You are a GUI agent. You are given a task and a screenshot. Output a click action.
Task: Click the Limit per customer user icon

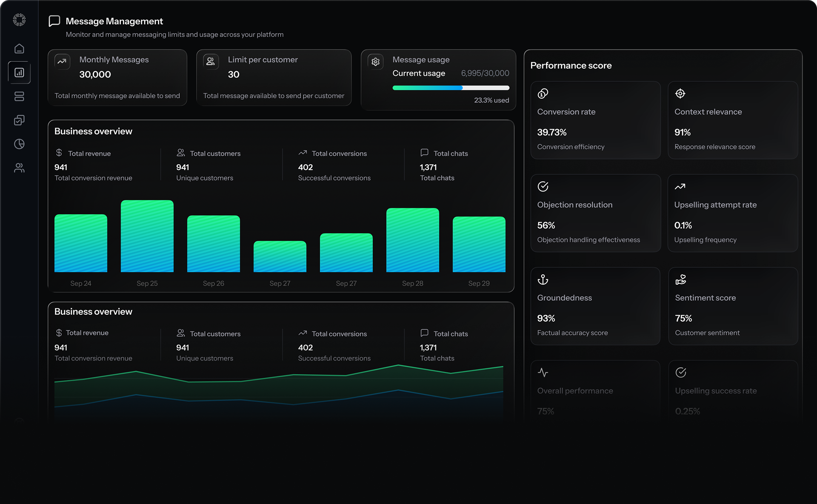point(211,61)
